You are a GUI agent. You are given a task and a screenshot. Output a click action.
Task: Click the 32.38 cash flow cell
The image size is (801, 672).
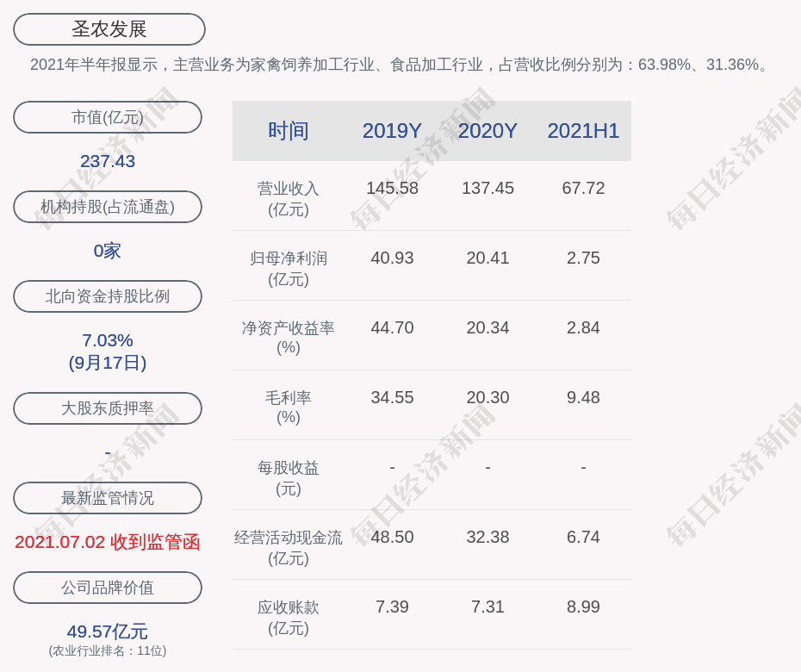click(487, 537)
